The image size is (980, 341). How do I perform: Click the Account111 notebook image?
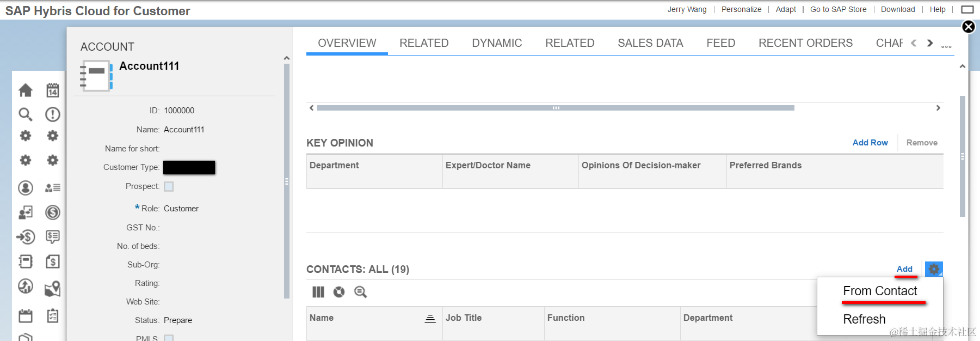point(96,76)
